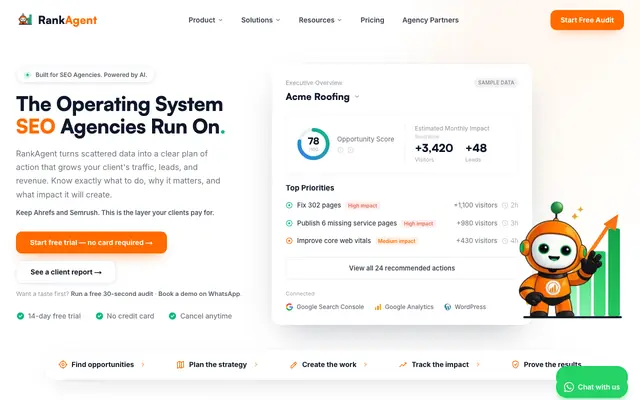This screenshot has height=400, width=640.
Task: Click the WordPress icon
Action: [x=448, y=307]
